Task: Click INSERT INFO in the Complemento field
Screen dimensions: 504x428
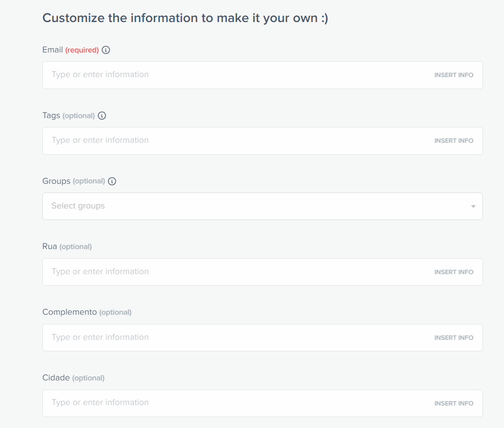Action: [x=453, y=338]
